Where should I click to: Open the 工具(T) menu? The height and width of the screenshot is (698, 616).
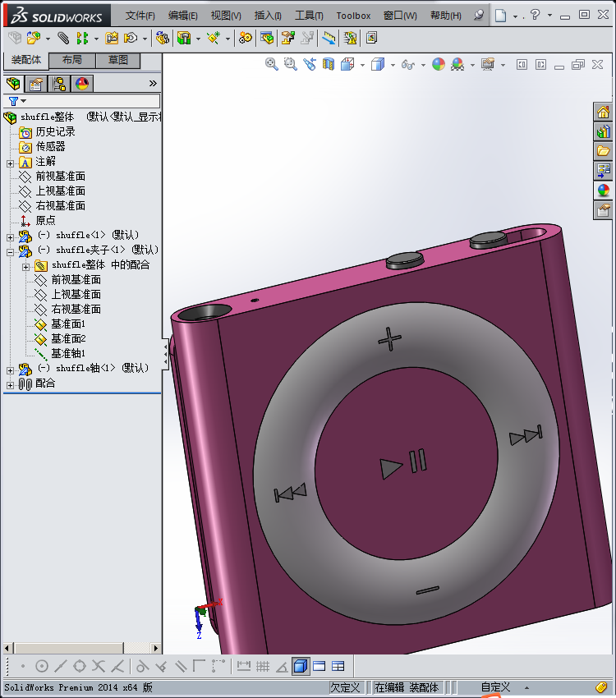coord(309,16)
